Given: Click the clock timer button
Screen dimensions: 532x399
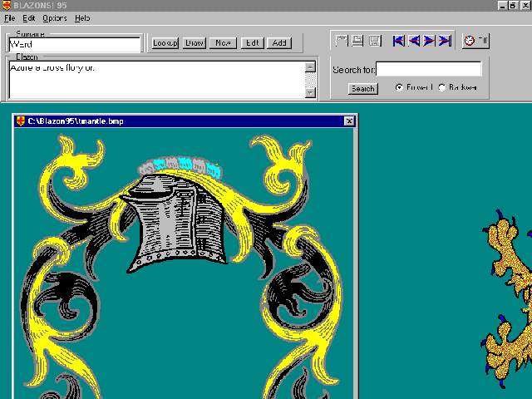Looking at the screenshot, I should (x=475, y=41).
